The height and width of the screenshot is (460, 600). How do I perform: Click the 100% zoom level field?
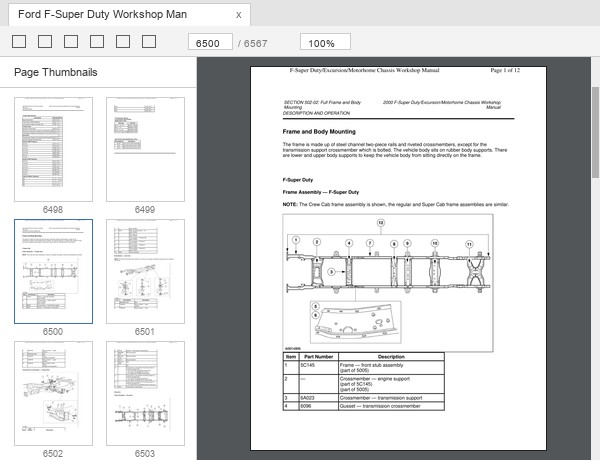(325, 42)
